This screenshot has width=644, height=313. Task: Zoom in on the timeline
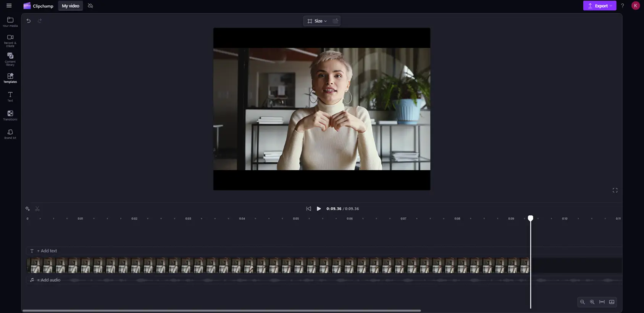pyautogui.click(x=592, y=302)
